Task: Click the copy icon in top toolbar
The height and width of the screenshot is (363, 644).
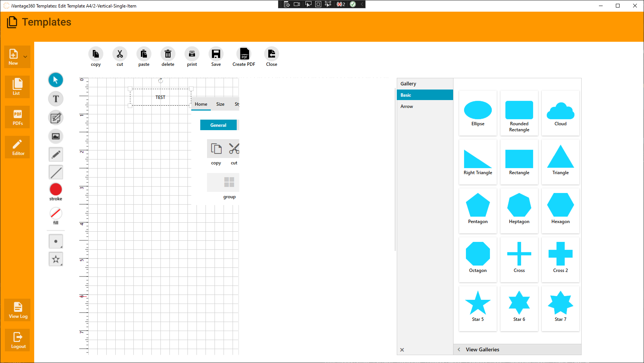Action: click(x=96, y=54)
